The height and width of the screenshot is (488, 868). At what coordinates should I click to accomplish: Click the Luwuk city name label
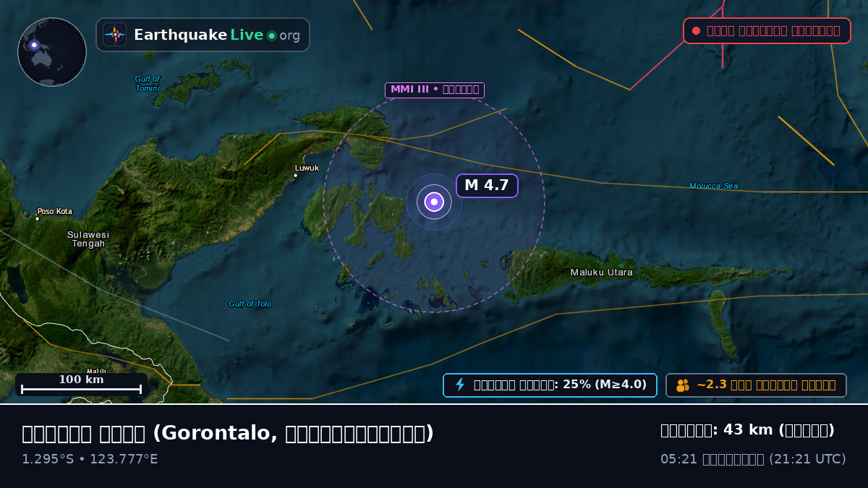pos(307,168)
